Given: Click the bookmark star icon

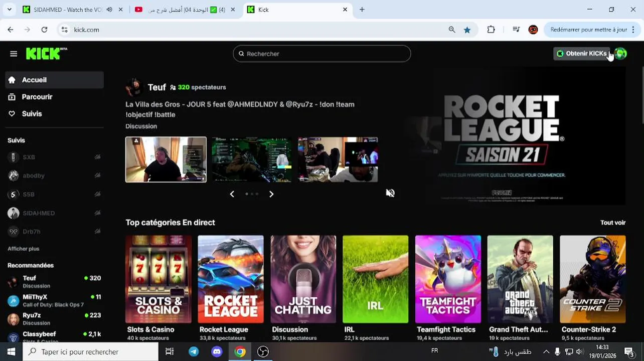Looking at the screenshot, I should tap(467, 30).
